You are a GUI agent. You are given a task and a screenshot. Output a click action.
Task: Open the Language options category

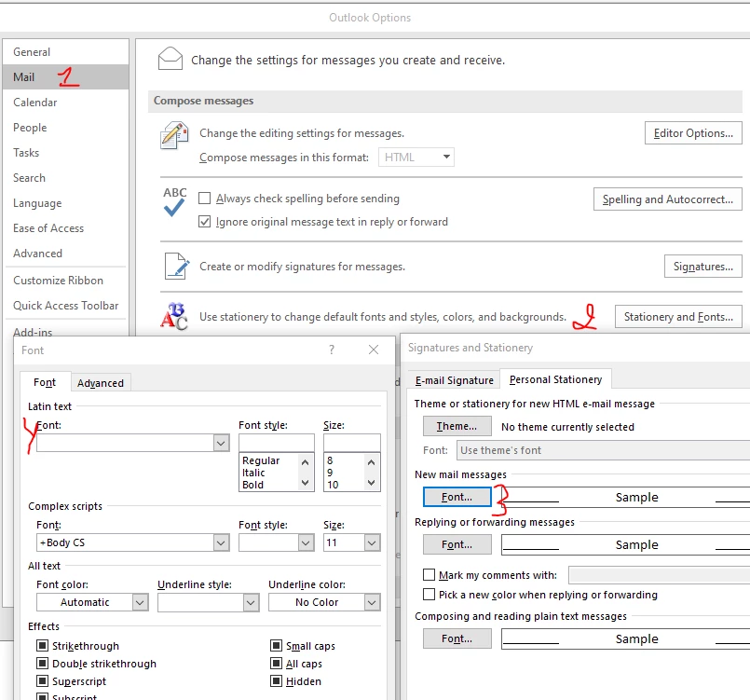(x=65, y=203)
